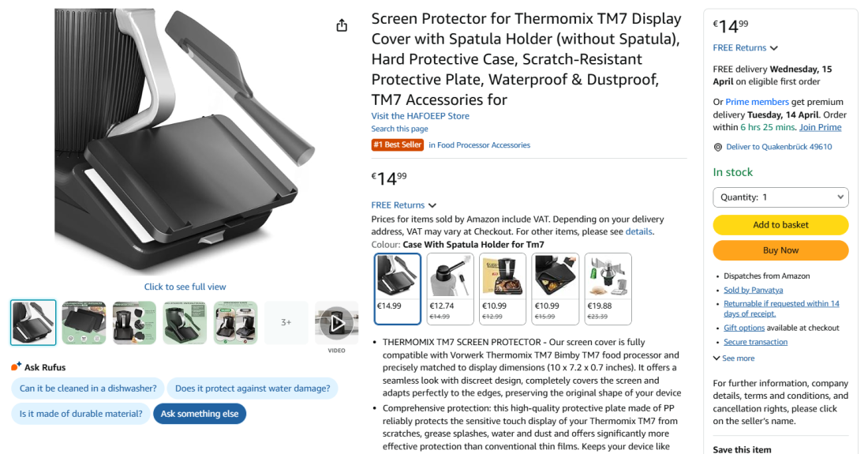
Task: Open the 3+ more images thumbnail
Action: tap(286, 323)
